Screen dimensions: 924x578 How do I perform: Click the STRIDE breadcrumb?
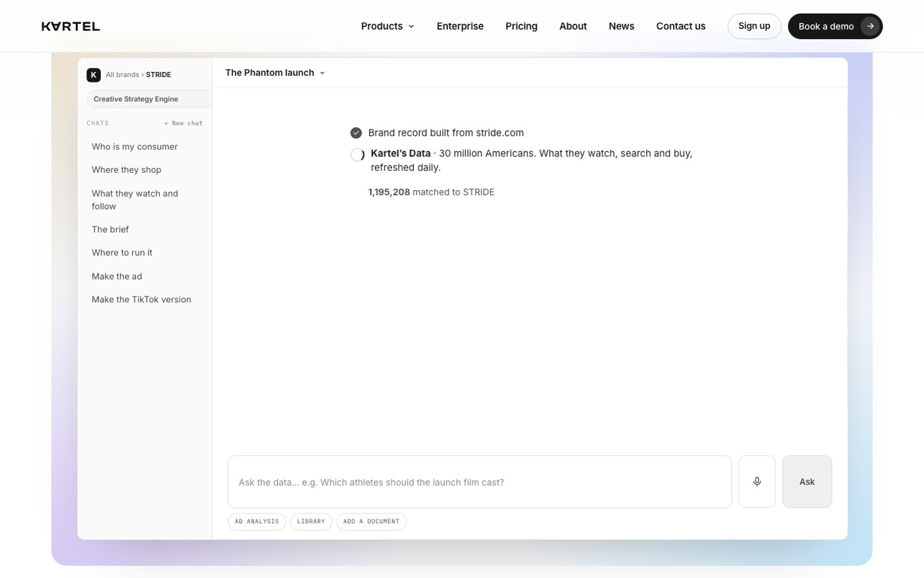(x=158, y=75)
